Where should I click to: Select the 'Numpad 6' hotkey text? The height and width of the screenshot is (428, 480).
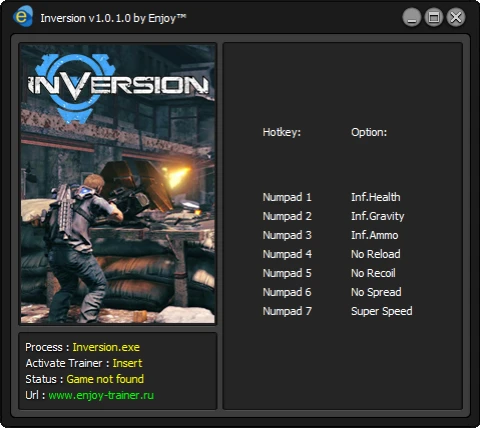(287, 292)
